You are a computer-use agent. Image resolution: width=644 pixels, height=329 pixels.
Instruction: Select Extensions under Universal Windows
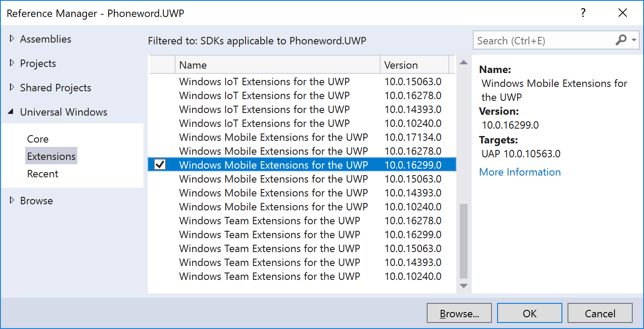51,156
